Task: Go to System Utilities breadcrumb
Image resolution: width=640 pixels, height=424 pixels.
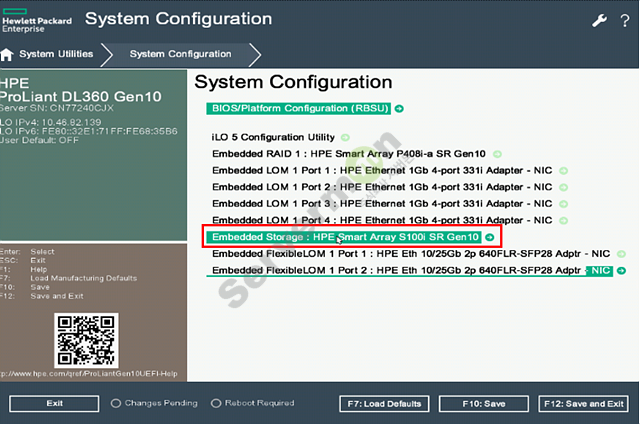Action: pyautogui.click(x=56, y=54)
